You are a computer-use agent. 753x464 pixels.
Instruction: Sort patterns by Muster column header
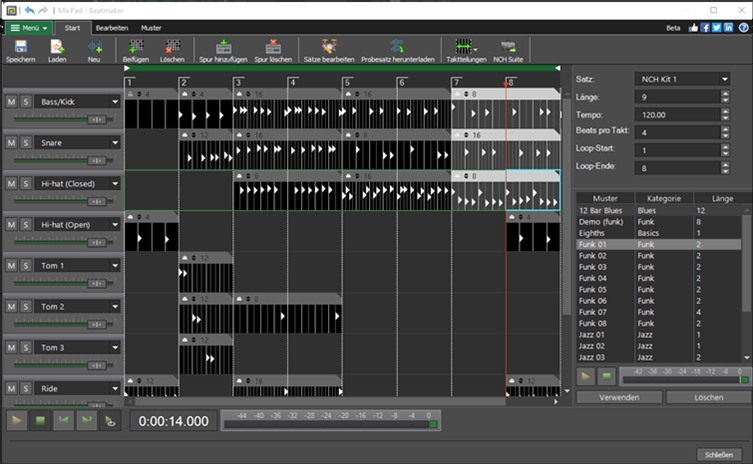pos(605,198)
